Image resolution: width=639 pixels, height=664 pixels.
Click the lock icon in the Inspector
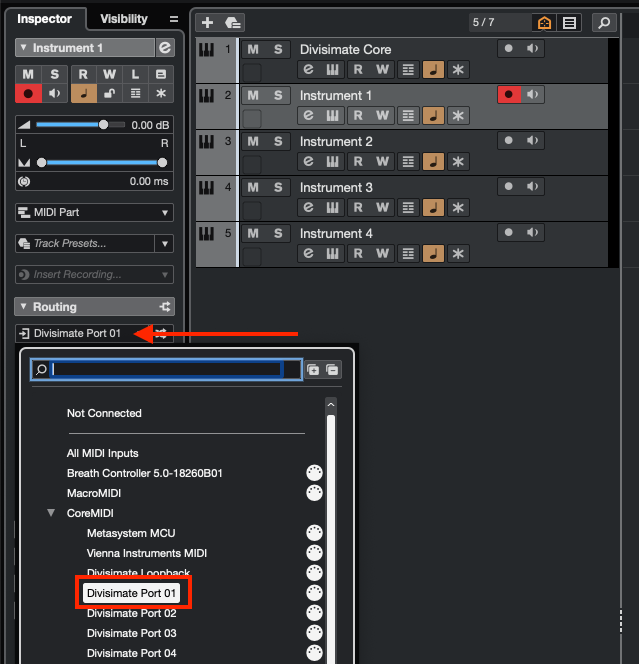click(108, 93)
